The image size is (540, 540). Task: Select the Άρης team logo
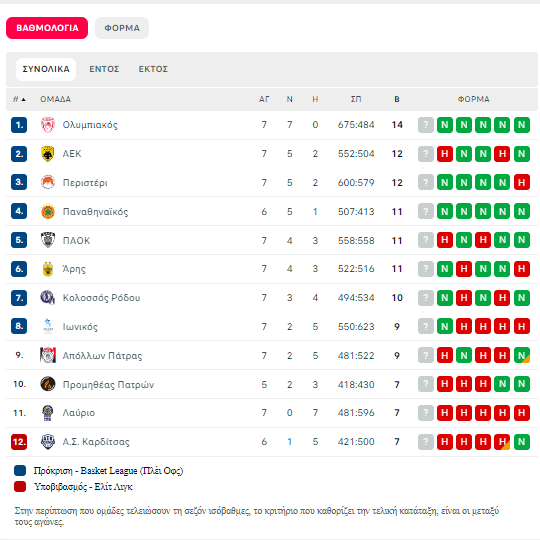coord(48,269)
